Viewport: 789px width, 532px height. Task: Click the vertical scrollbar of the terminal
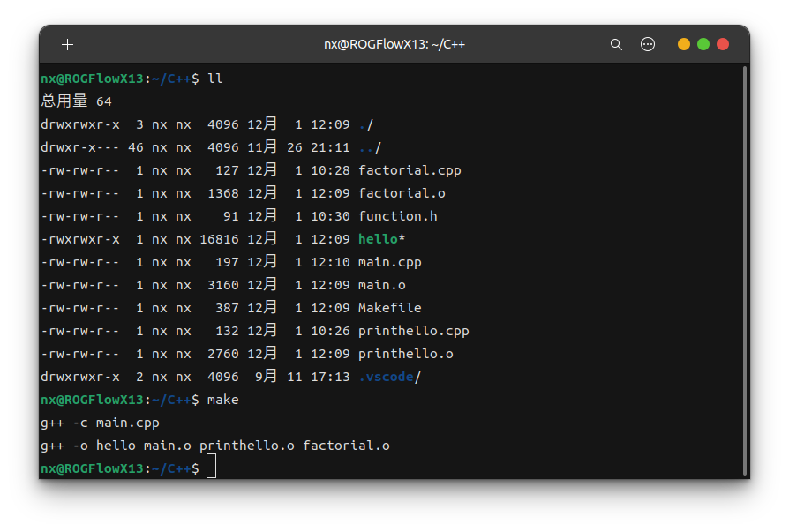745,265
